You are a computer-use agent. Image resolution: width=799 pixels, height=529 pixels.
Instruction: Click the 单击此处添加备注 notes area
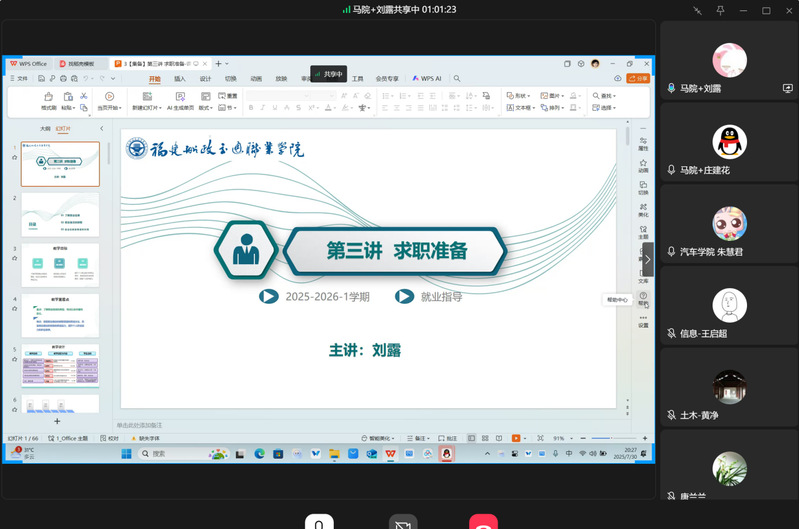coord(140,425)
